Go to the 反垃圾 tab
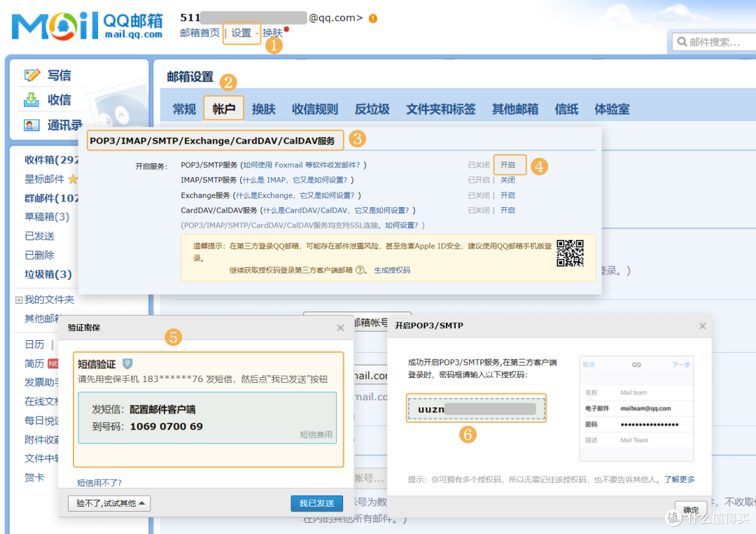The height and width of the screenshot is (534, 756). (x=372, y=109)
